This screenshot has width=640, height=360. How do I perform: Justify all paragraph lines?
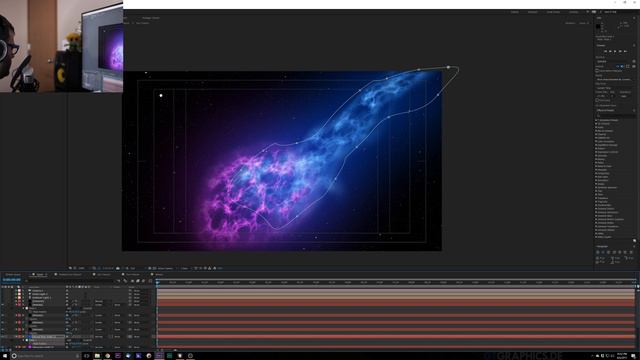(631, 252)
